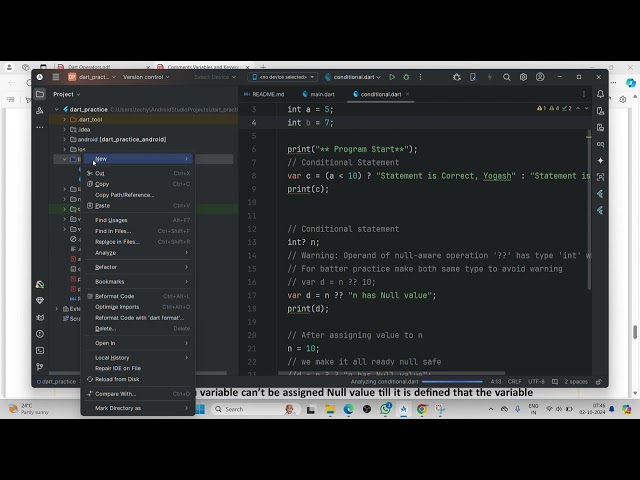Choose Compare With... in the context menu

(138, 394)
